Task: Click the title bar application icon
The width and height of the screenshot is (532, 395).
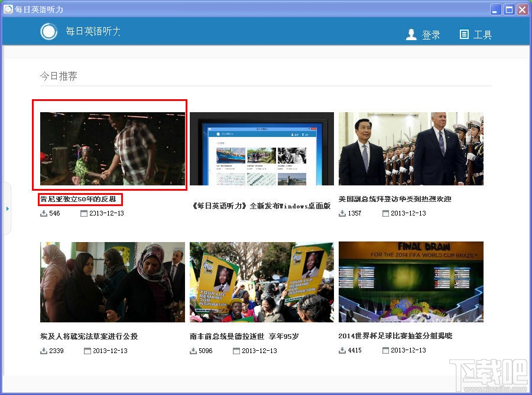Action: tap(8, 9)
